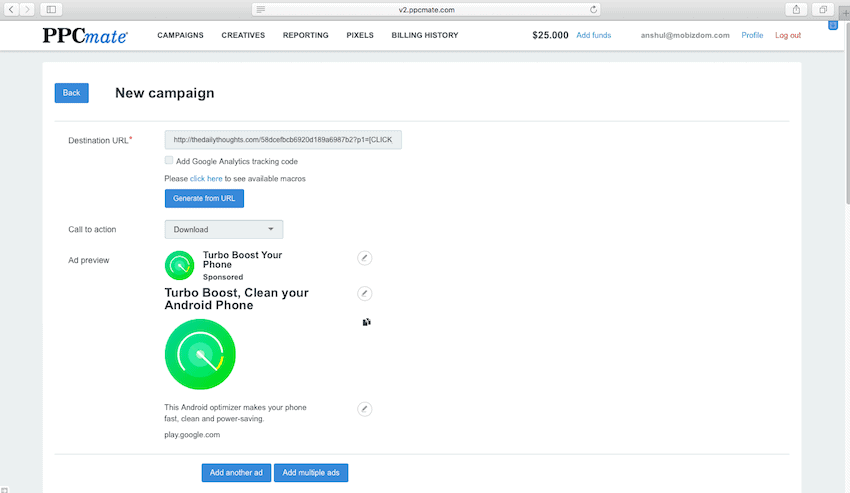The image size is (850, 493).
Task: Click the pencil icon beside the ad title
Action: pos(365,258)
